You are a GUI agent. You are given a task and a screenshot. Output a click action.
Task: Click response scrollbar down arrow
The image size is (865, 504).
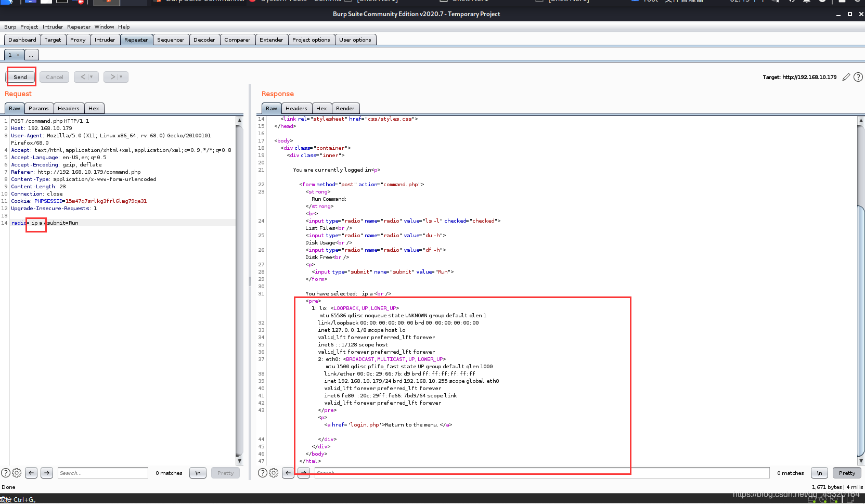point(861,461)
